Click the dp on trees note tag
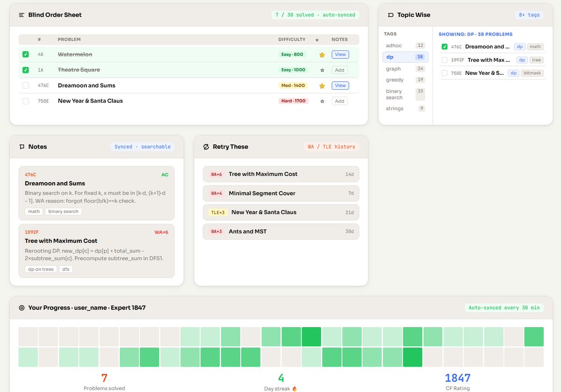Viewport: 561px width, 392px height. [x=41, y=269]
